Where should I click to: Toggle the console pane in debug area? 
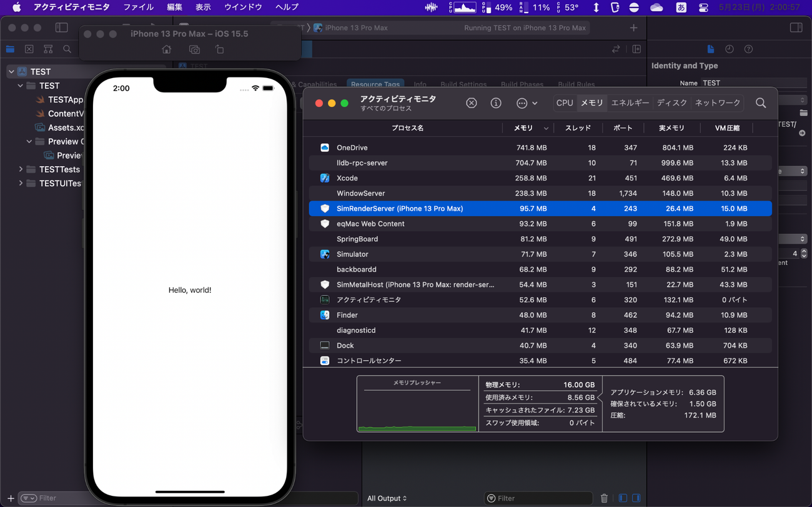[x=636, y=498]
